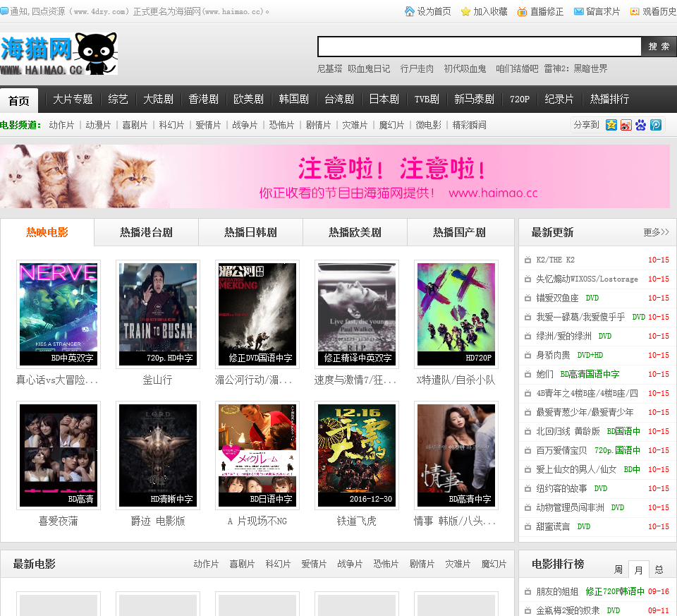The width and height of the screenshot is (677, 616).
Task: Open 大片专题 in the nav bar
Action: 73,99
